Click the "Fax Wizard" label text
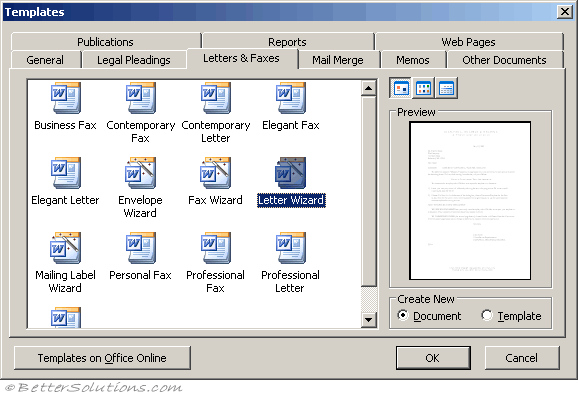This screenshot has width=578, height=395. point(216,200)
